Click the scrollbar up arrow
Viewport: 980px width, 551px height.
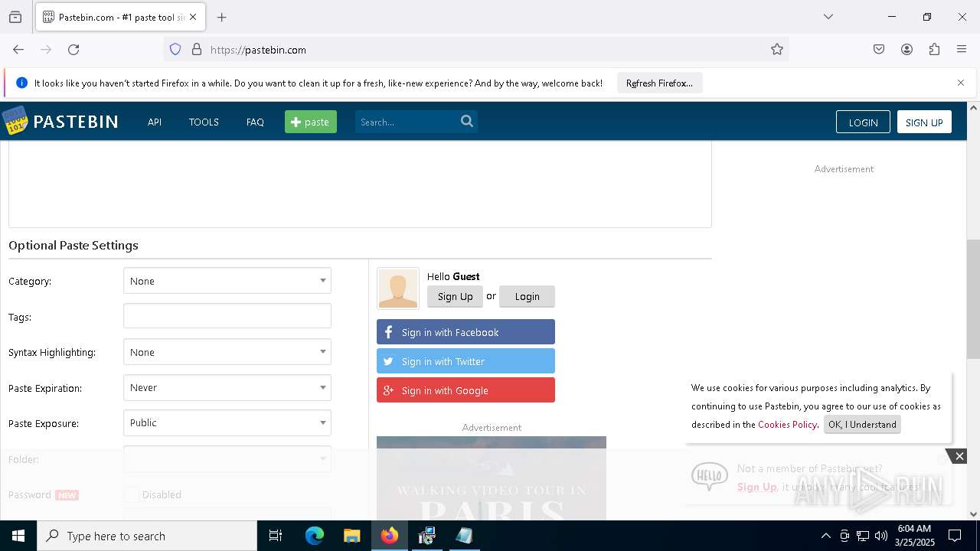(973, 108)
